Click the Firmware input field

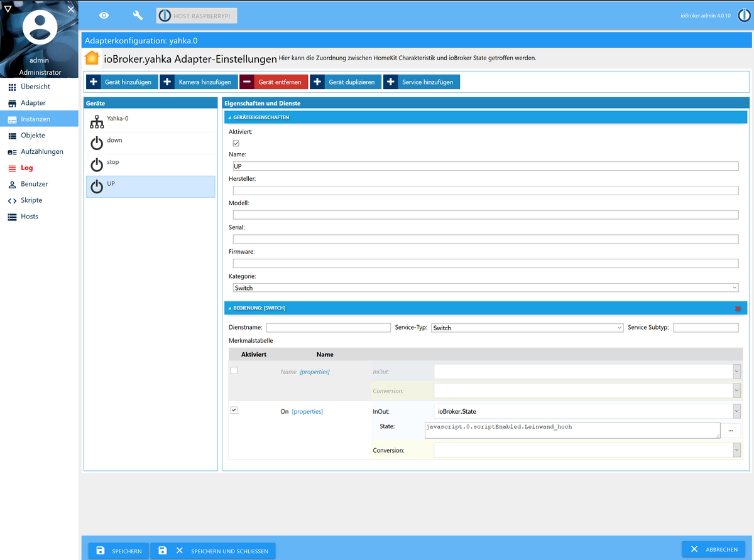pyautogui.click(x=486, y=263)
